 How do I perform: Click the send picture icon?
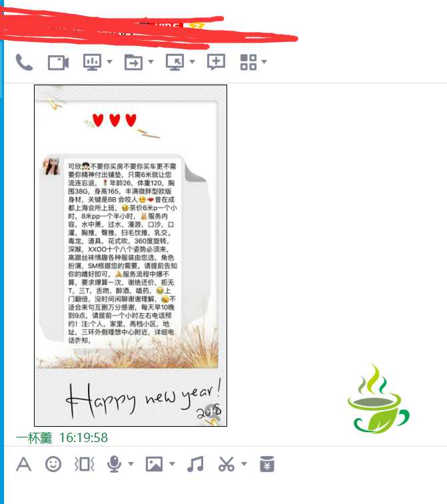(154, 464)
